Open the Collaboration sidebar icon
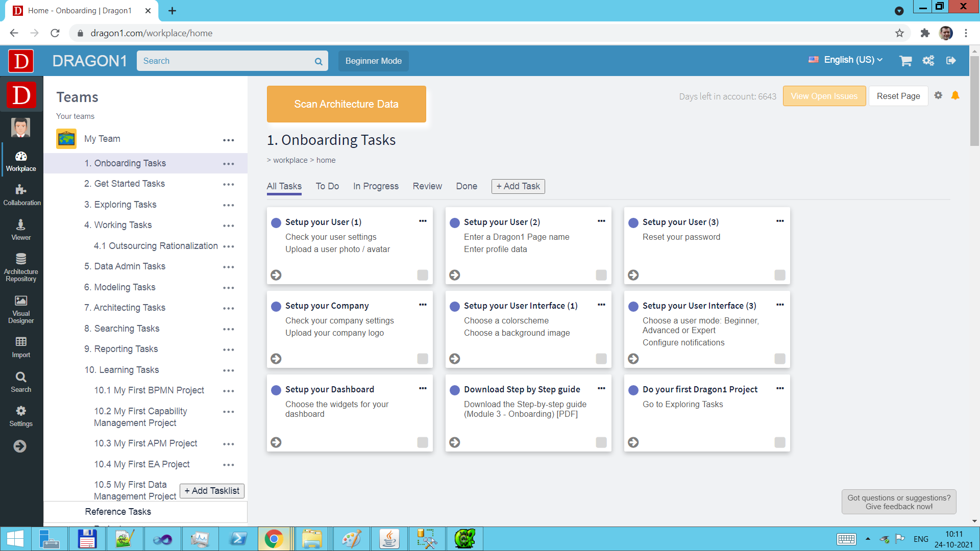Image resolution: width=980 pixels, height=551 pixels. point(21,195)
